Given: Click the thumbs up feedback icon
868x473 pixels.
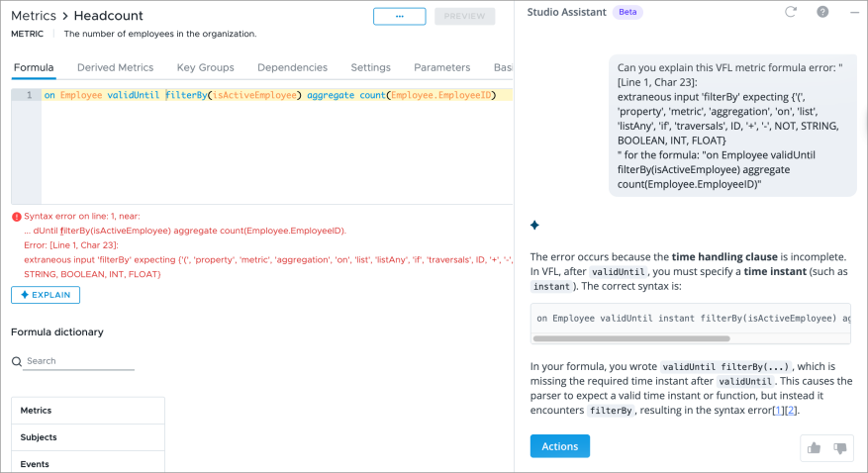Looking at the screenshot, I should pyautogui.click(x=814, y=447).
